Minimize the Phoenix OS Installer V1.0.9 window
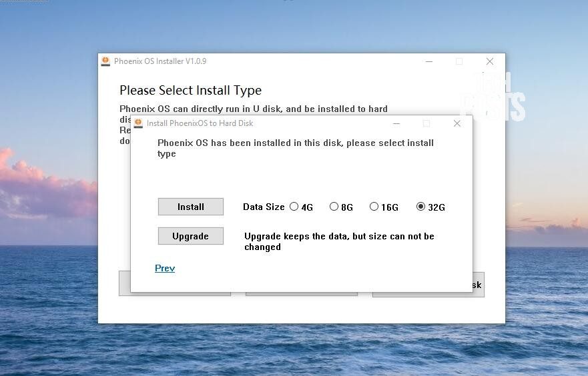 (429, 61)
